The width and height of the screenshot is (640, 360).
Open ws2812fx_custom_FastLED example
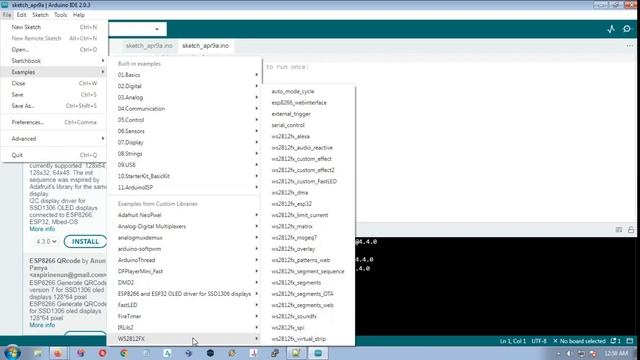pos(308,181)
